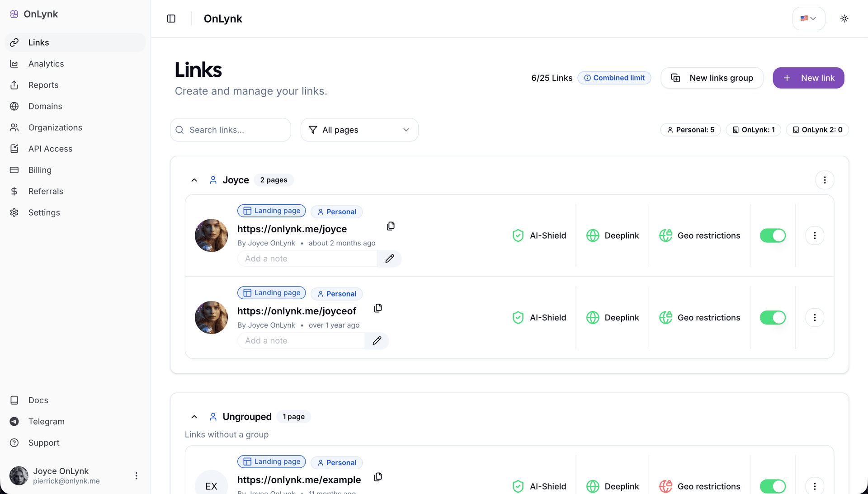Copy the onlynk.me/example link
Screen dimensions: 868x494
[x=378, y=477]
